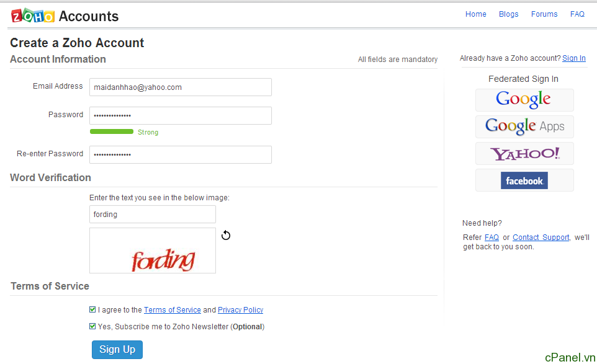The image size is (597, 364).
Task: Click the 'Accounts' title text
Action: tap(89, 16)
